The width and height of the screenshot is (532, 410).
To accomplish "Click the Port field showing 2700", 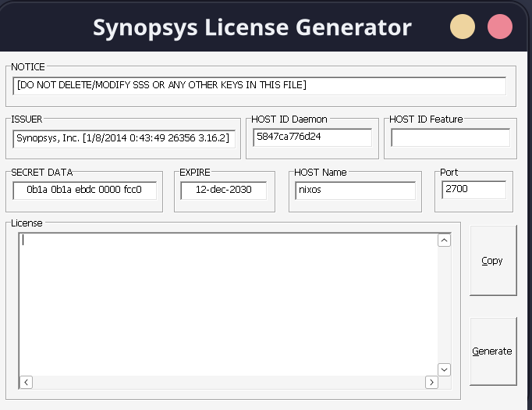I will tap(473, 189).
